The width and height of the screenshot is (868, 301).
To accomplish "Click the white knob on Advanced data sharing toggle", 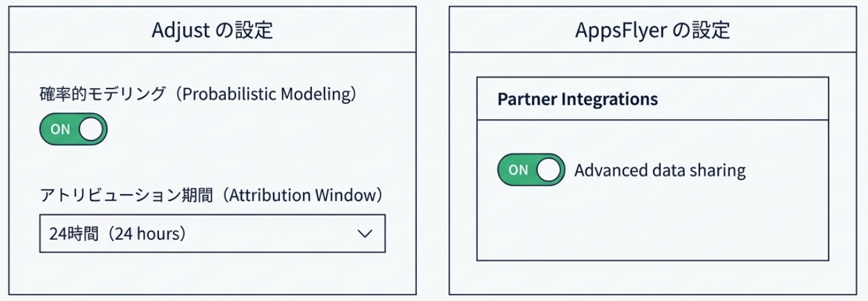I will (x=550, y=170).
